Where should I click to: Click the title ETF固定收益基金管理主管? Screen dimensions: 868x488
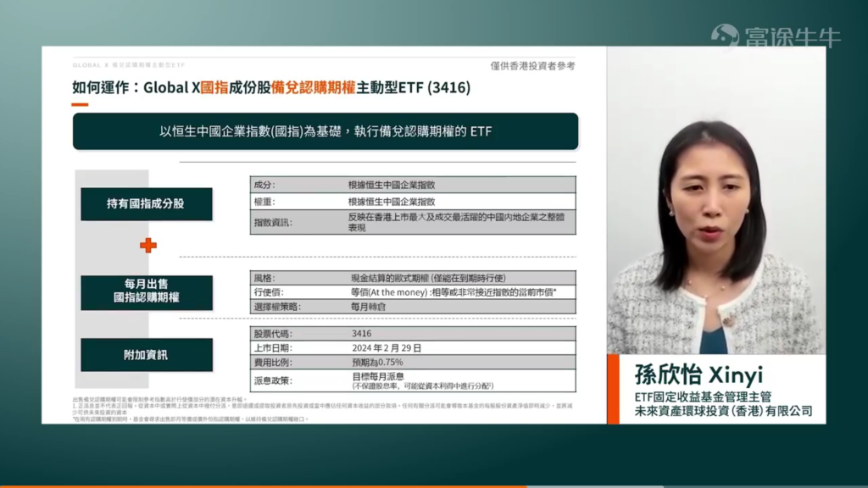pyautogui.click(x=703, y=396)
